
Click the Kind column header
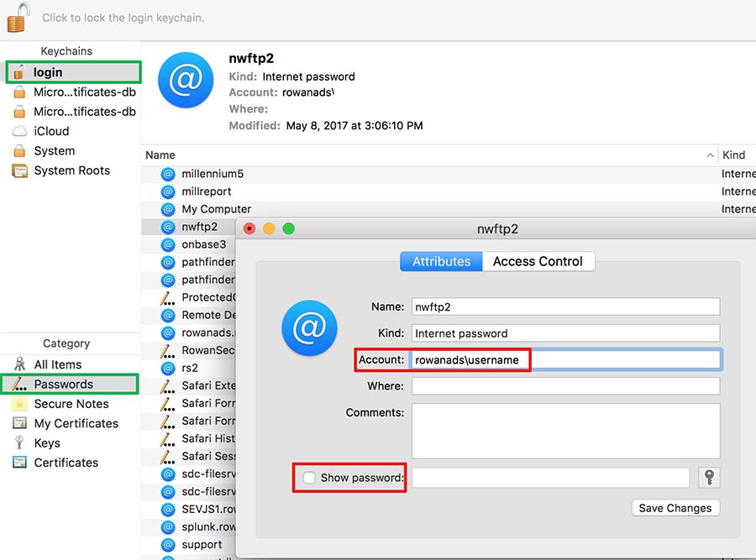coord(733,154)
